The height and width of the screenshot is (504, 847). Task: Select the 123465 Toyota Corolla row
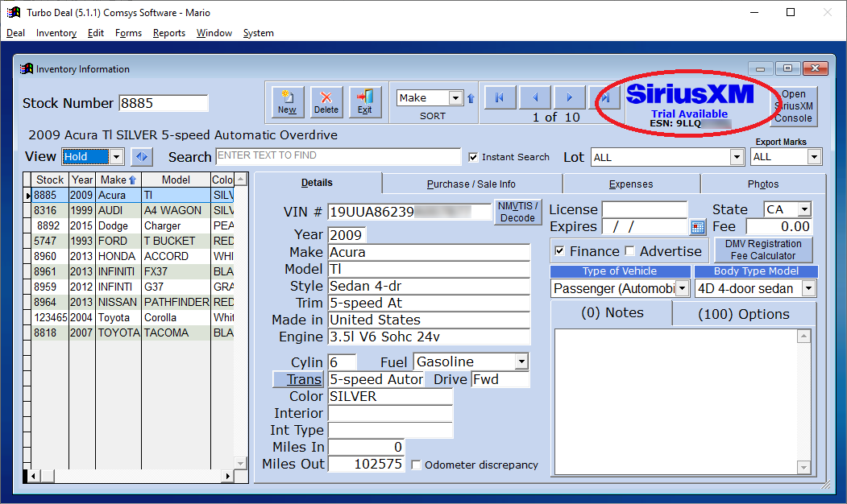click(133, 318)
